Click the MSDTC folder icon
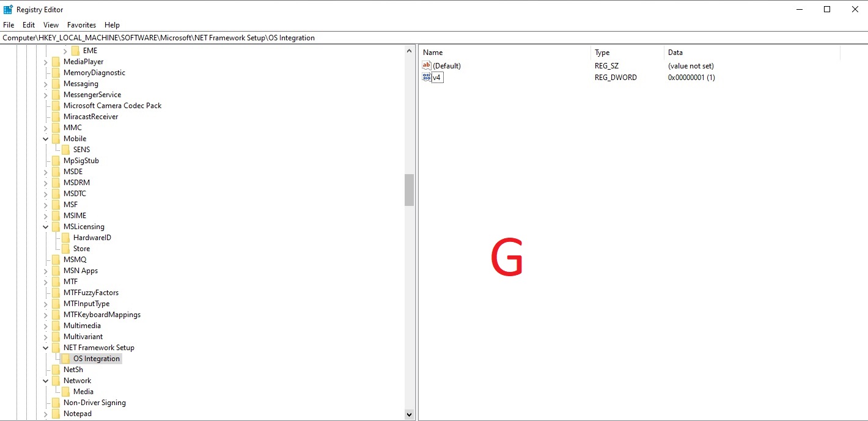This screenshot has width=868, height=421. pyautogui.click(x=56, y=194)
